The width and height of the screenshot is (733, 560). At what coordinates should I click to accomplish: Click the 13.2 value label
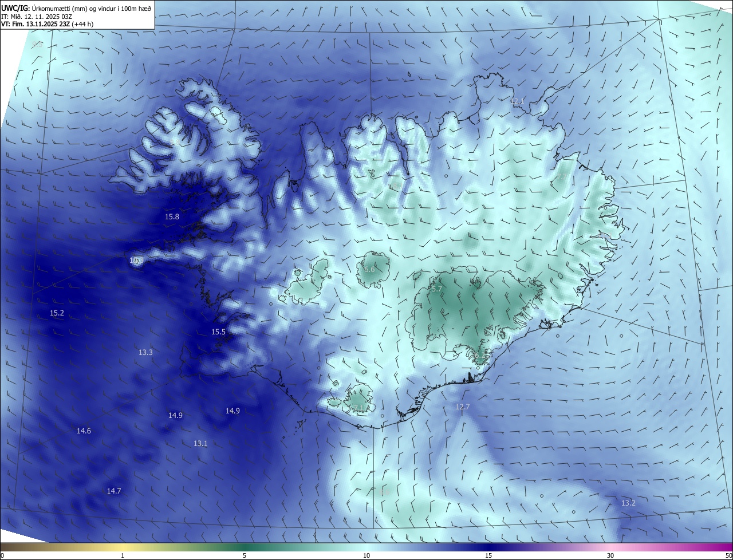point(628,503)
